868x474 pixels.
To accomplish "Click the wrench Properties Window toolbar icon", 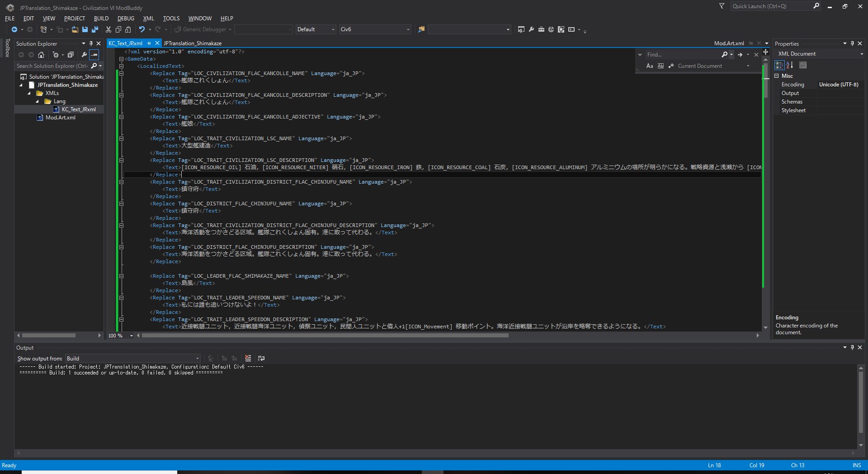I will (531, 29).
